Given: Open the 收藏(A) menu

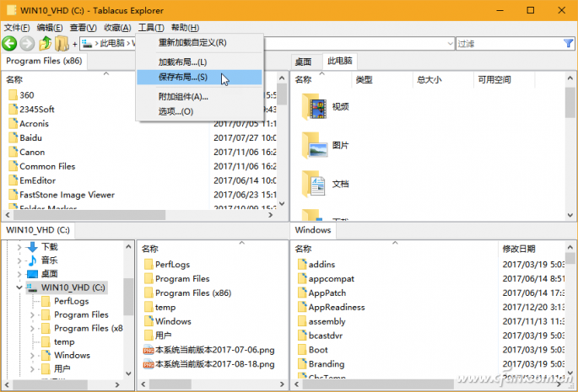Looking at the screenshot, I should pyautogui.click(x=117, y=28).
